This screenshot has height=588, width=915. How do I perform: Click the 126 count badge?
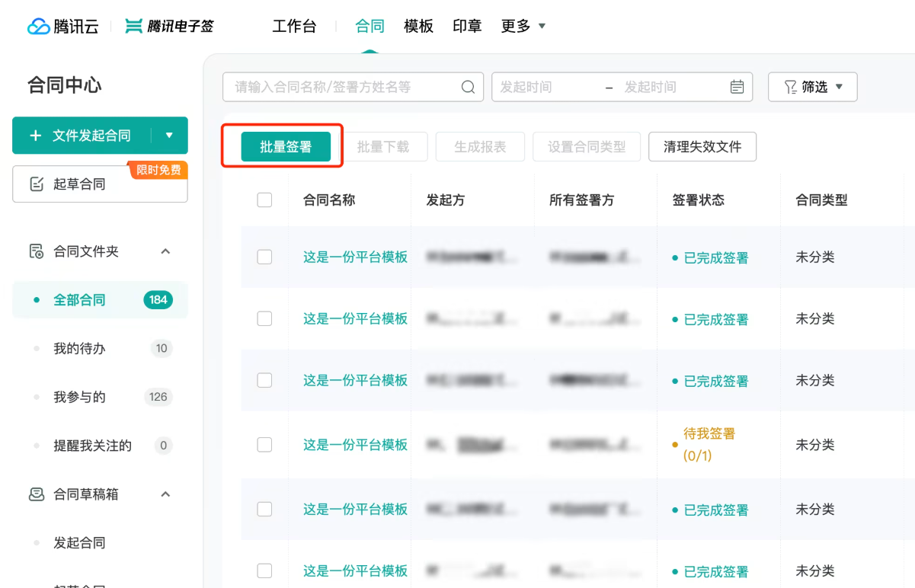[x=158, y=397]
